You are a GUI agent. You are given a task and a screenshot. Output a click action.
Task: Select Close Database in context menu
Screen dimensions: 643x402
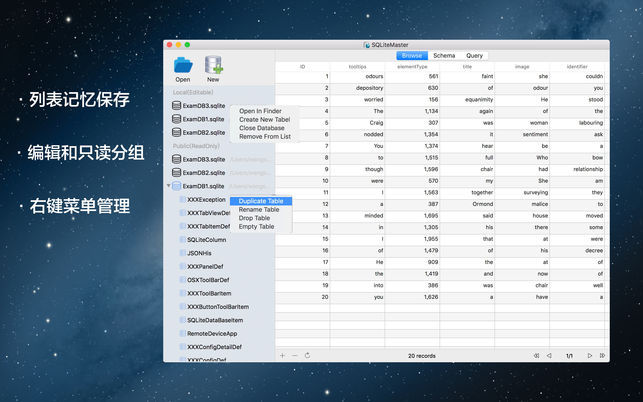pyautogui.click(x=262, y=128)
